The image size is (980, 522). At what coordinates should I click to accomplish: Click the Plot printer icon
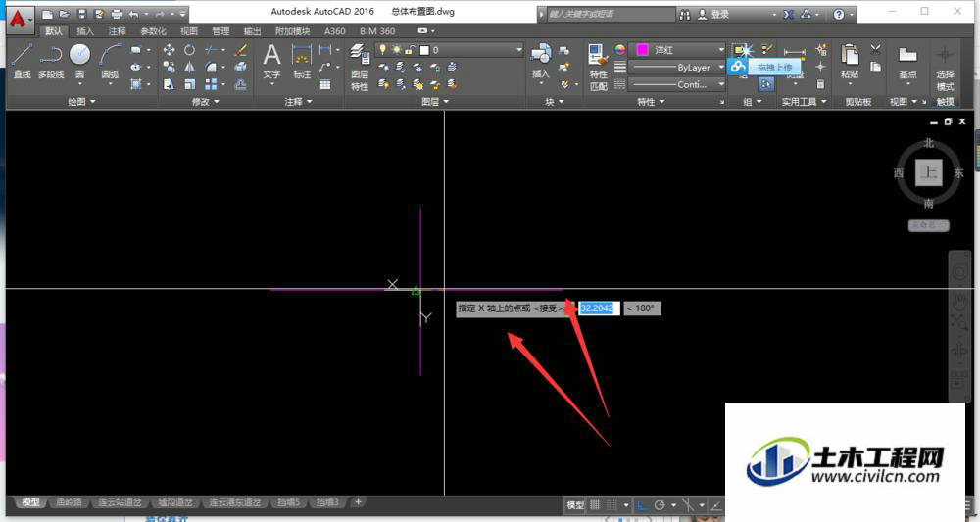[117, 14]
